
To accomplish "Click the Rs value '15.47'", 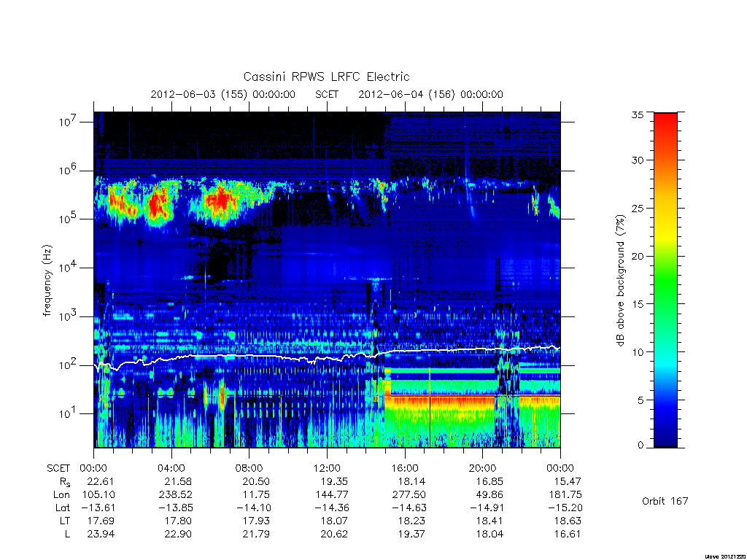I will pos(568,481).
